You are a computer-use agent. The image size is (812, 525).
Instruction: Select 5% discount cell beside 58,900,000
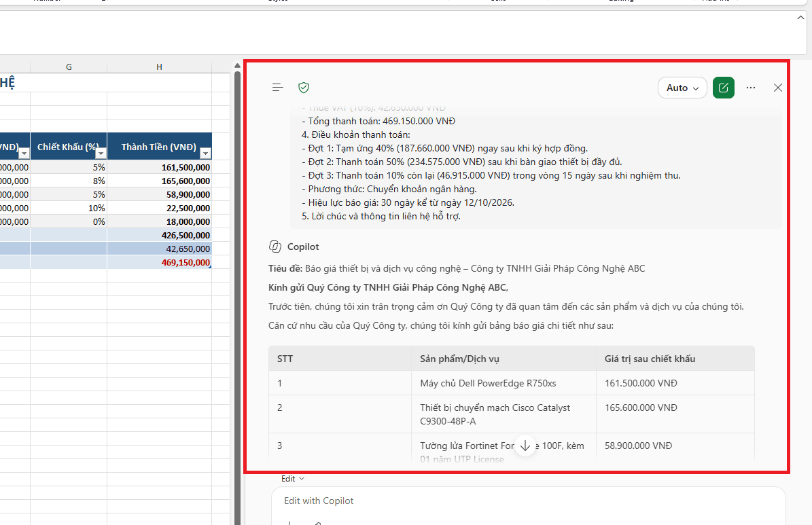[x=69, y=194]
